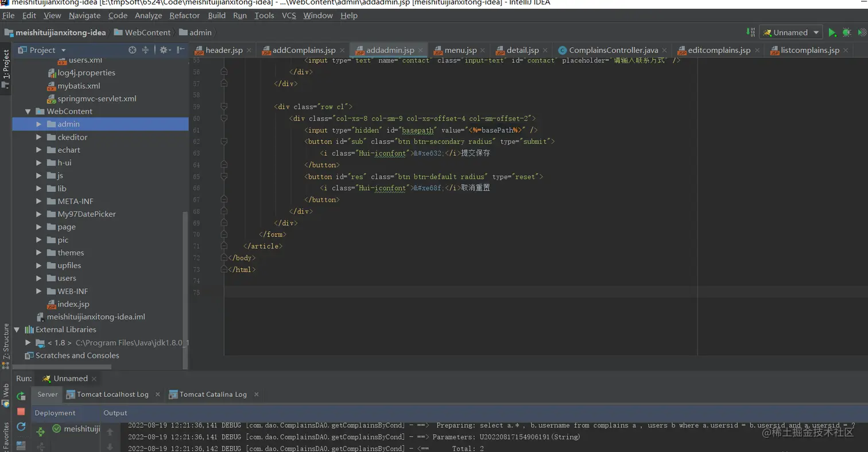
Task: Click WebContent breadcrumb in navigation bar
Action: [142, 33]
